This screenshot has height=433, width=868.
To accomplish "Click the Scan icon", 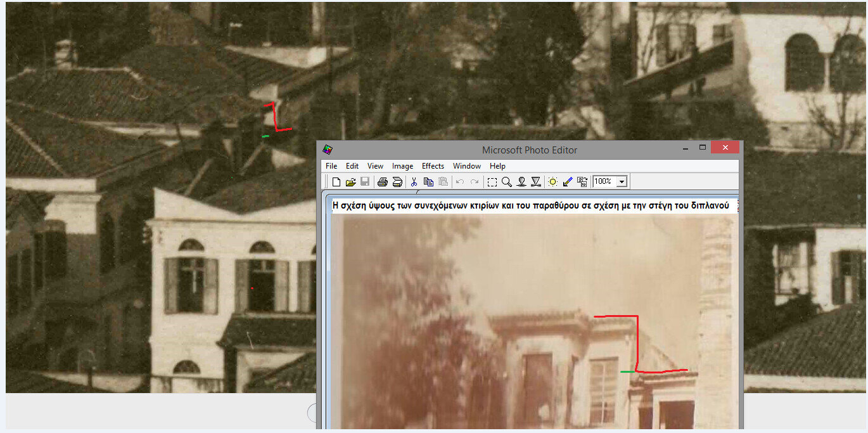I will point(397,182).
